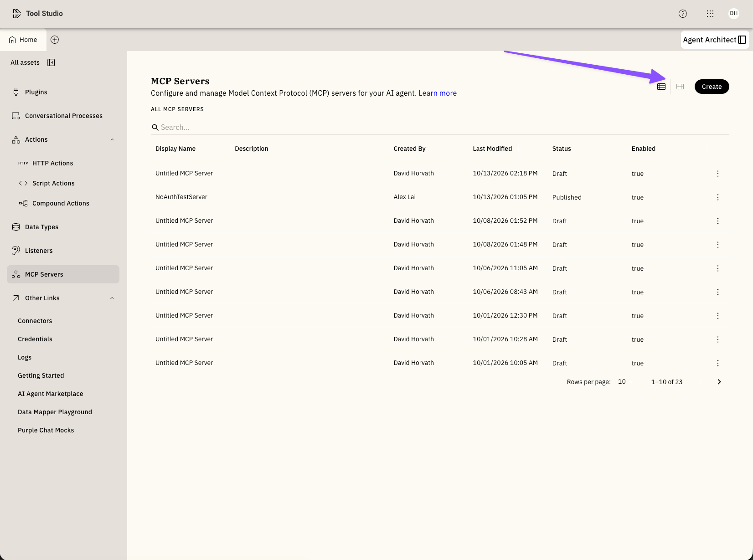
Task: Open row menu for 10/01/2026 10:28 AM server
Action: click(x=717, y=339)
